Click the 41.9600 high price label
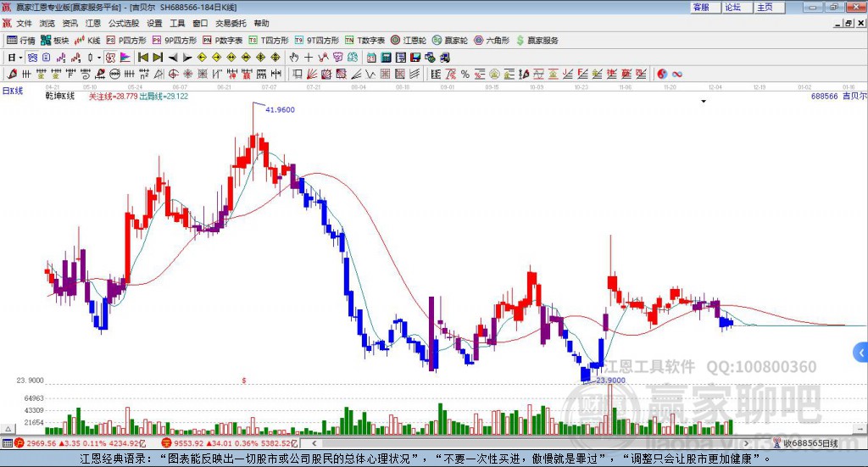The height and width of the screenshot is (467, 868). pyautogui.click(x=280, y=109)
